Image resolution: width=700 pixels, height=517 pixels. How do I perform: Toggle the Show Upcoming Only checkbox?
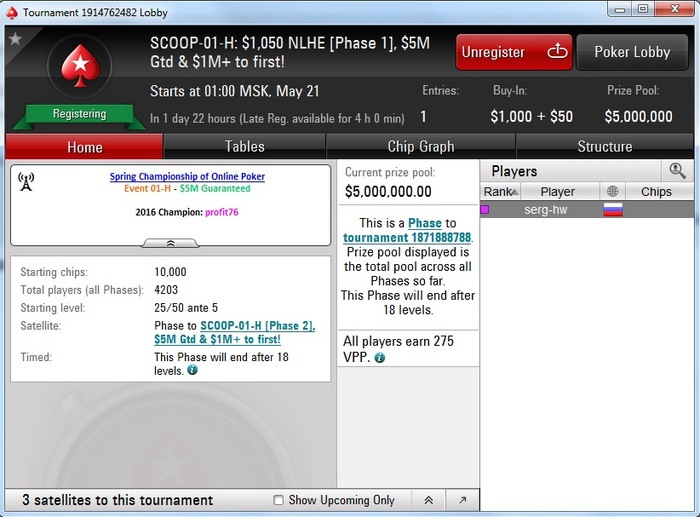click(278, 500)
